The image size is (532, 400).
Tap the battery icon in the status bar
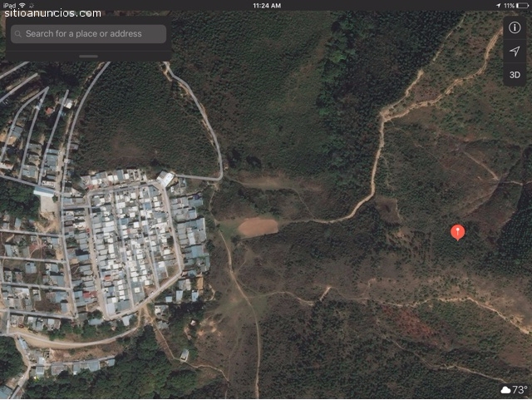tap(522, 6)
